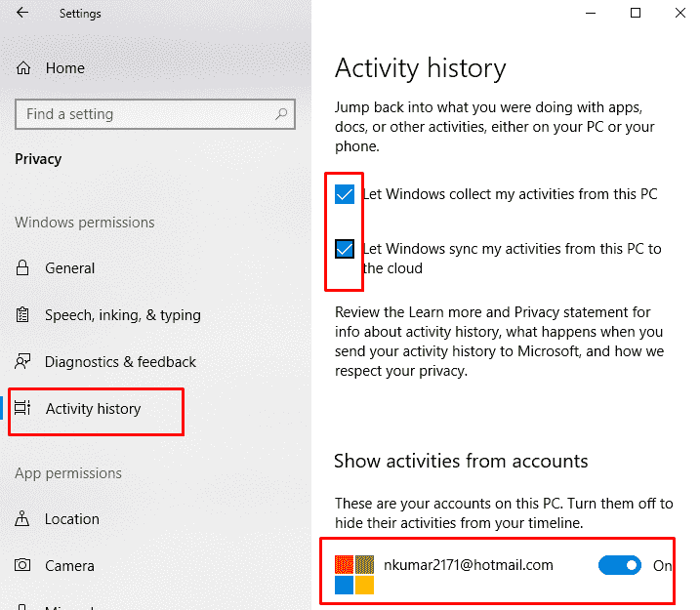Select the Location pin icon
The image size is (700, 610).
(22, 518)
